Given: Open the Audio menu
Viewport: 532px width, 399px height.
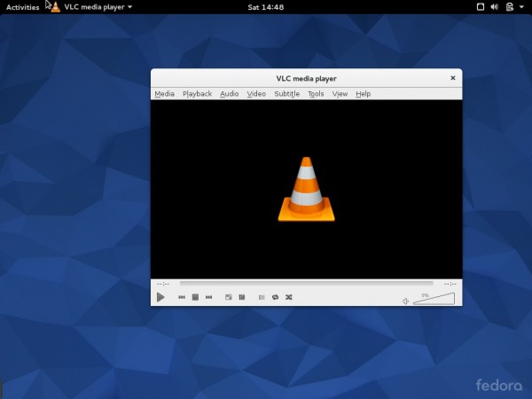Looking at the screenshot, I should click(229, 94).
